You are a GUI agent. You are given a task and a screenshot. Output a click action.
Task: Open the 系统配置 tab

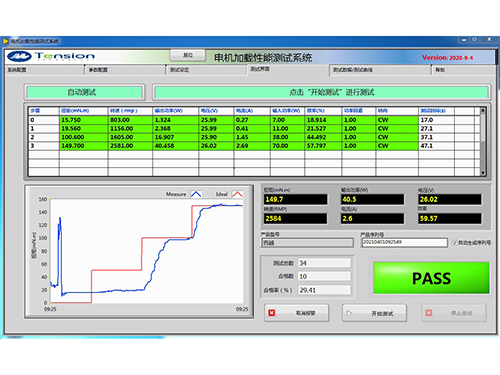coord(45,70)
